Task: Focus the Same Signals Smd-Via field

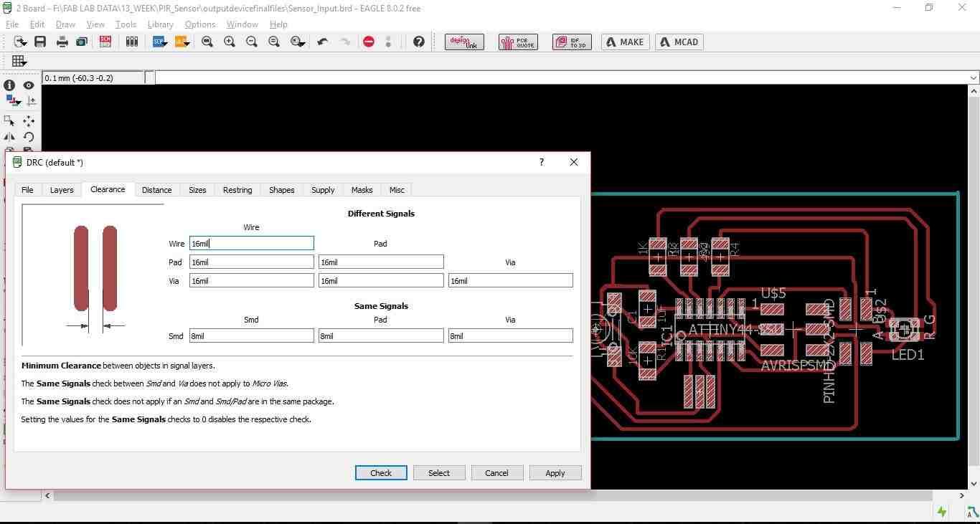Action: point(511,336)
